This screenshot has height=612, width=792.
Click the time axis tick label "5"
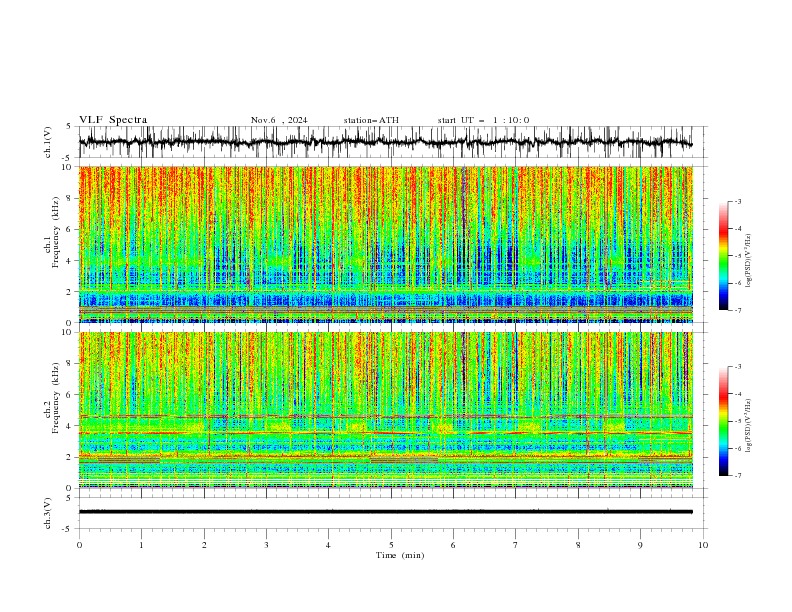pos(391,545)
